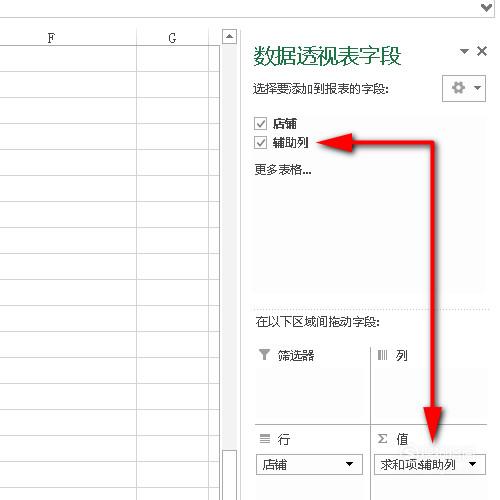Open the task pane options arrow
This screenshot has width=500, height=500.
click(464, 51)
